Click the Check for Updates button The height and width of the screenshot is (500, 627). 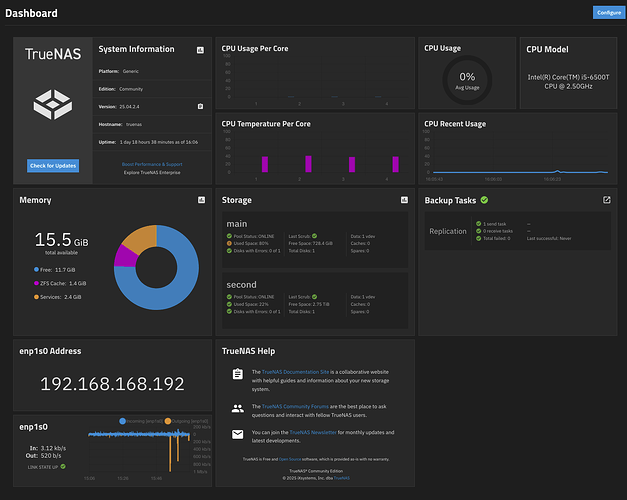tap(53, 165)
